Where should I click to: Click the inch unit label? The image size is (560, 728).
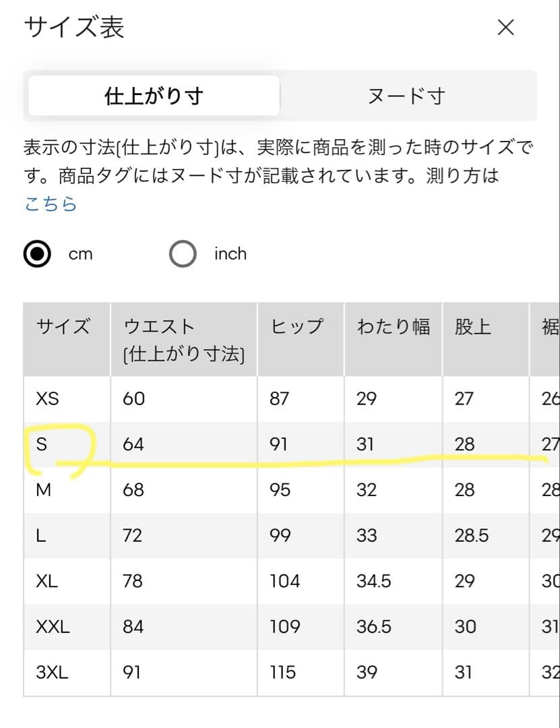pos(230,253)
